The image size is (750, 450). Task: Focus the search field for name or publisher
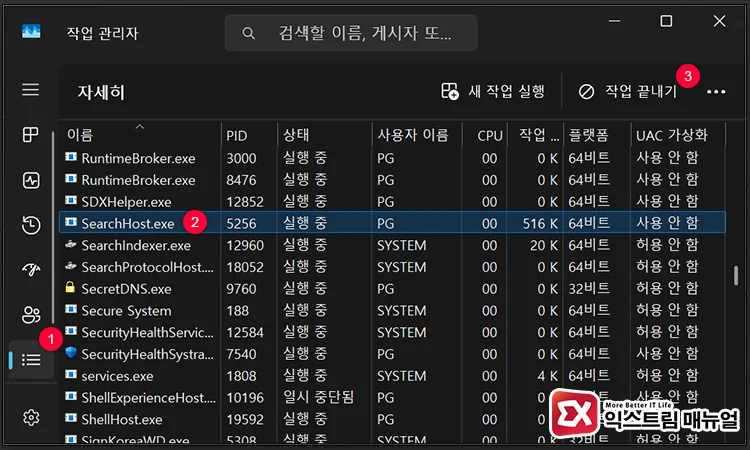coord(351,33)
